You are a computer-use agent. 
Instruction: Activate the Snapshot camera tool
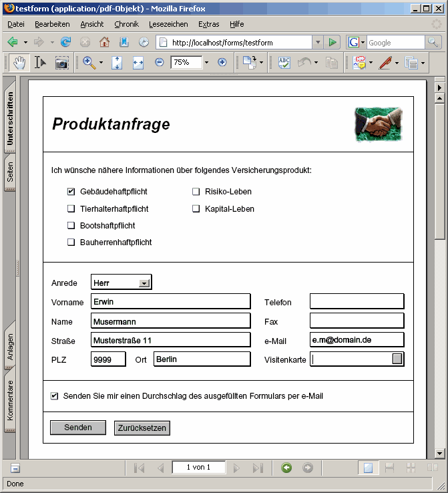[x=61, y=62]
